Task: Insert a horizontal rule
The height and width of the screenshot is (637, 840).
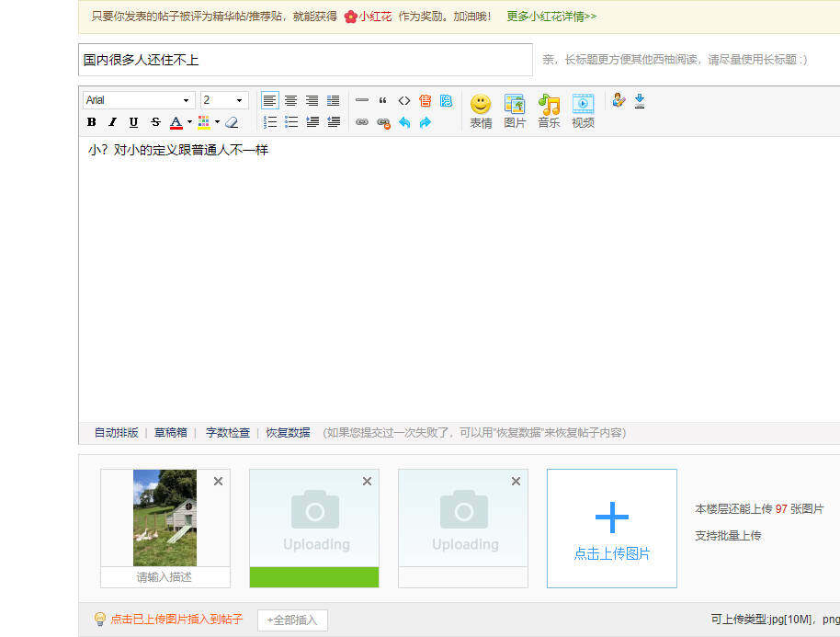Action: pyautogui.click(x=362, y=100)
